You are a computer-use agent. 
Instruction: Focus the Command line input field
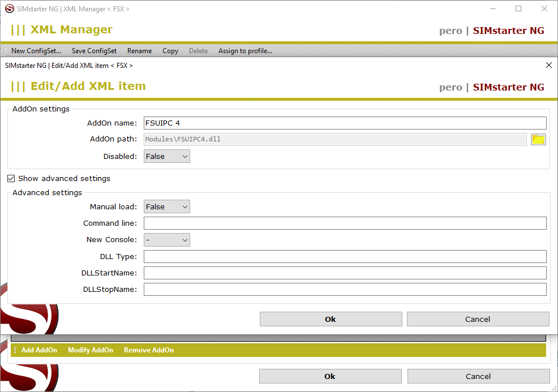(x=345, y=223)
